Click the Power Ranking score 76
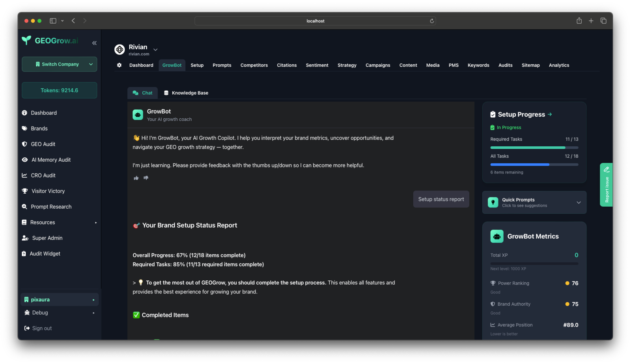Screen dimensions: 631x364 point(575,284)
